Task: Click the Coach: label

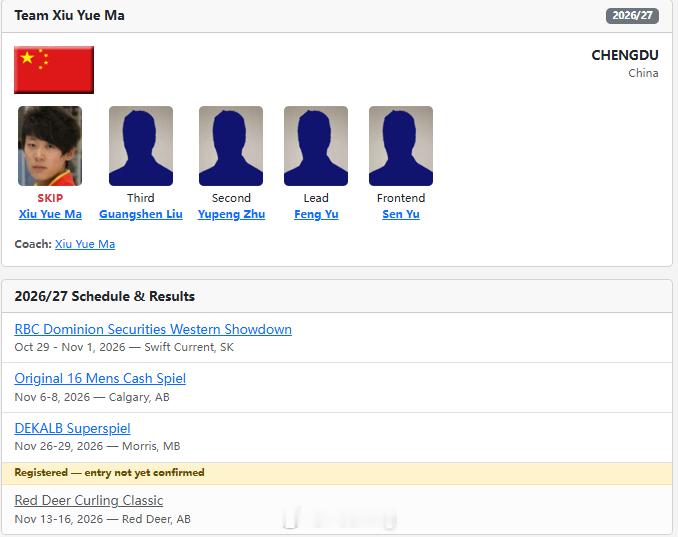Action: [33, 244]
